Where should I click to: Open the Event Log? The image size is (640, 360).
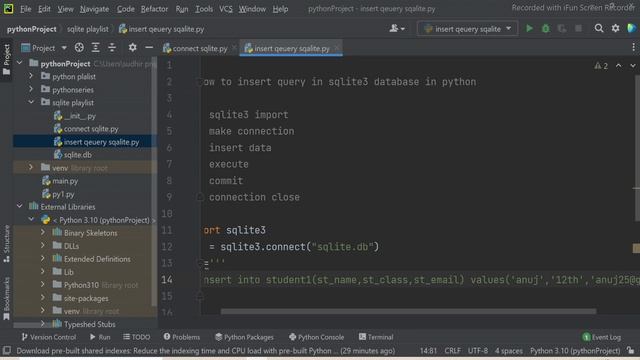pos(602,337)
